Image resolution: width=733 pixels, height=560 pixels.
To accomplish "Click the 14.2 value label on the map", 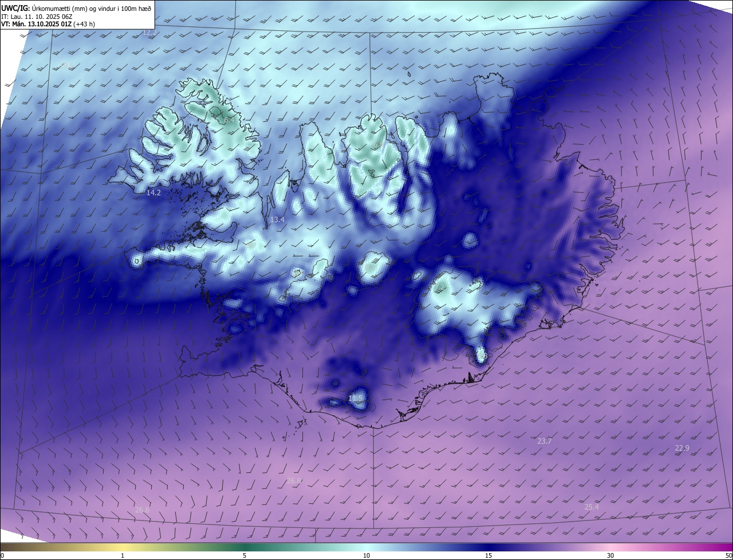I will [153, 193].
